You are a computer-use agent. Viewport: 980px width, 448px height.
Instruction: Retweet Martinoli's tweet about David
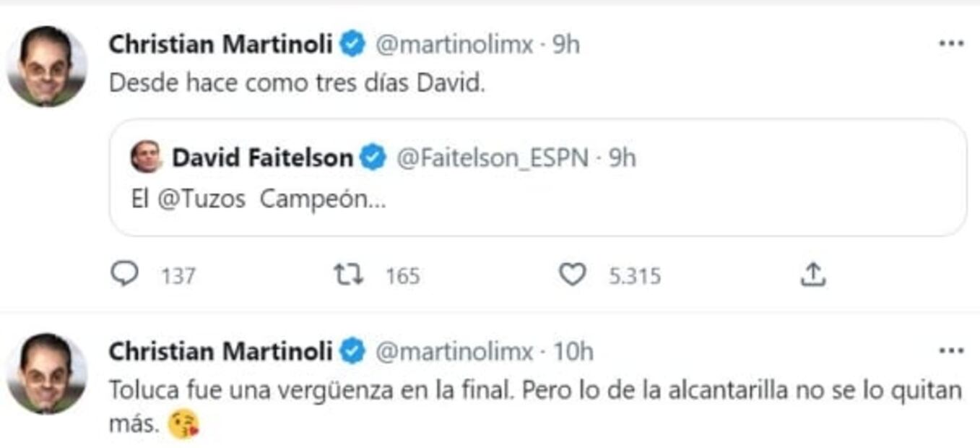click(349, 275)
